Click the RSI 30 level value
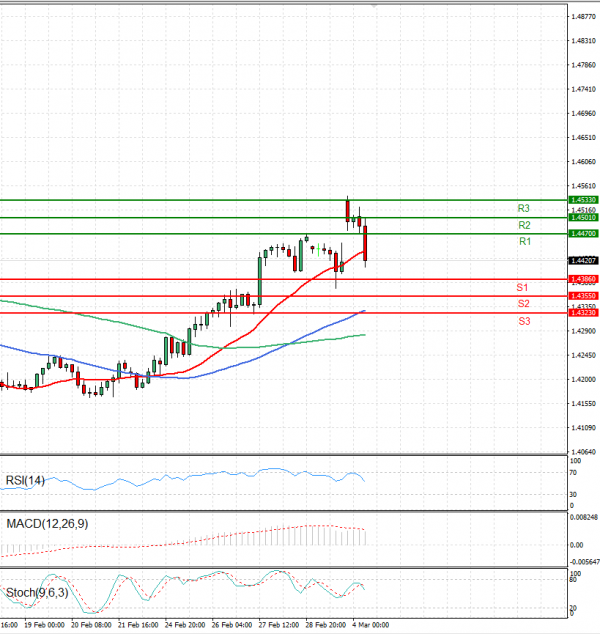The height and width of the screenshot is (634, 600). (x=573, y=495)
